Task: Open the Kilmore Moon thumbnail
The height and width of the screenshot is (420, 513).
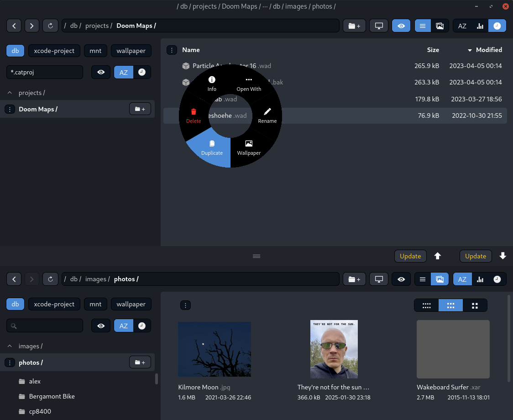Action: (215, 349)
